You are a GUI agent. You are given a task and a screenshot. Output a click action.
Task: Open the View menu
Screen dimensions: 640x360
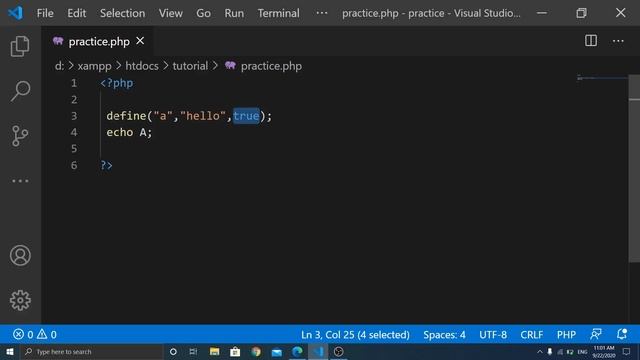pyautogui.click(x=171, y=13)
